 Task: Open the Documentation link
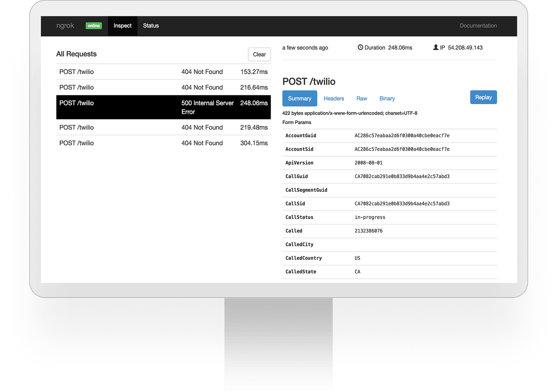tap(478, 26)
